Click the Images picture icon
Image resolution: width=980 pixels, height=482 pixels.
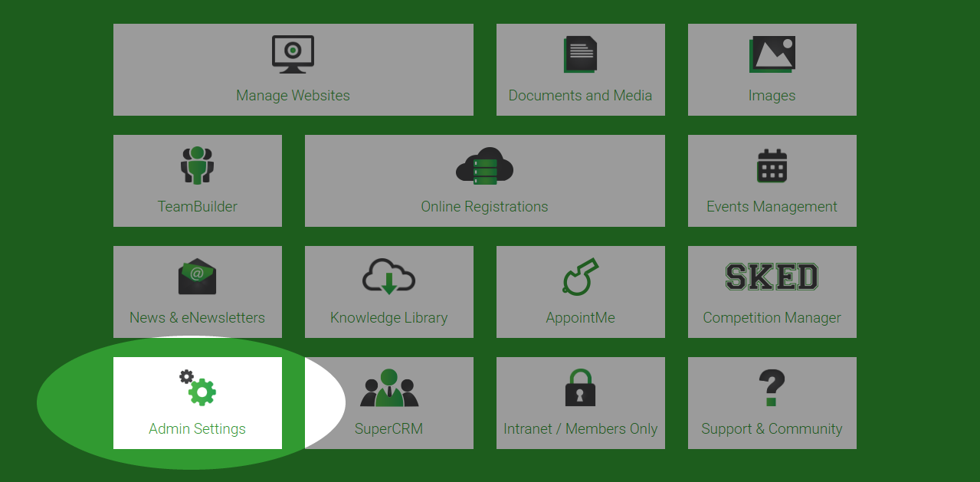772,54
